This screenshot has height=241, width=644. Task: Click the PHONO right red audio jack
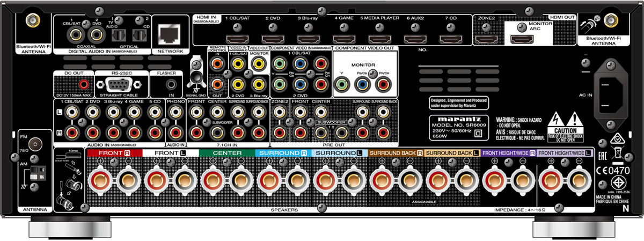pos(175,133)
